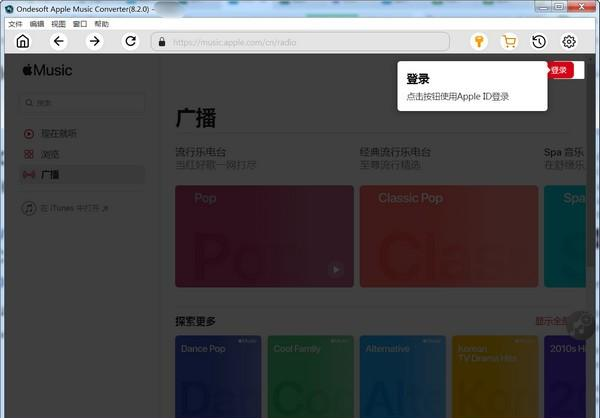The width and height of the screenshot is (600, 418).
Task: Select the 当红好歌一网打尽 subtitle
Action: (216, 165)
